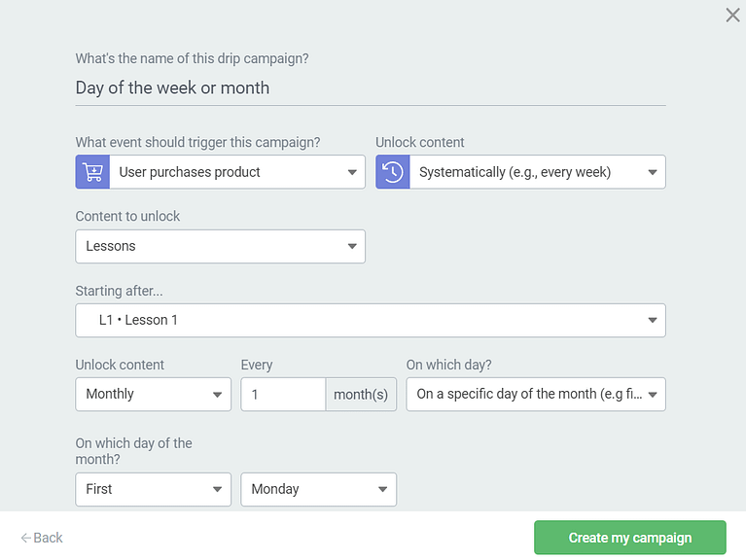Click the shopping cart trigger icon
The image size is (746, 560).
pos(92,172)
